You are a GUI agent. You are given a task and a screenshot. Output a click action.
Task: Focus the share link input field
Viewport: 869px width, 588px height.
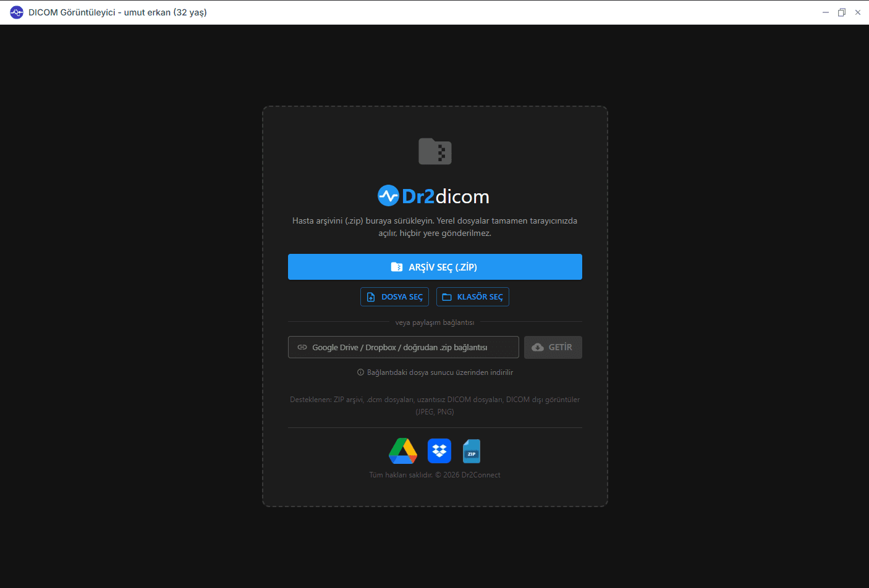(404, 347)
